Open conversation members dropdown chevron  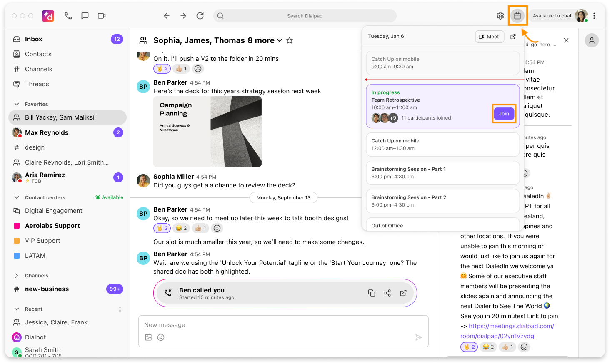pyautogui.click(x=280, y=40)
